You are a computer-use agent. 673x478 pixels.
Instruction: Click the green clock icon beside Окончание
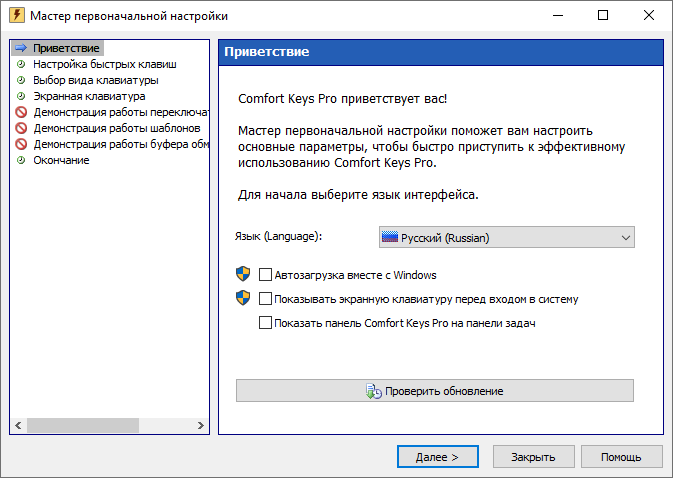tap(21, 160)
